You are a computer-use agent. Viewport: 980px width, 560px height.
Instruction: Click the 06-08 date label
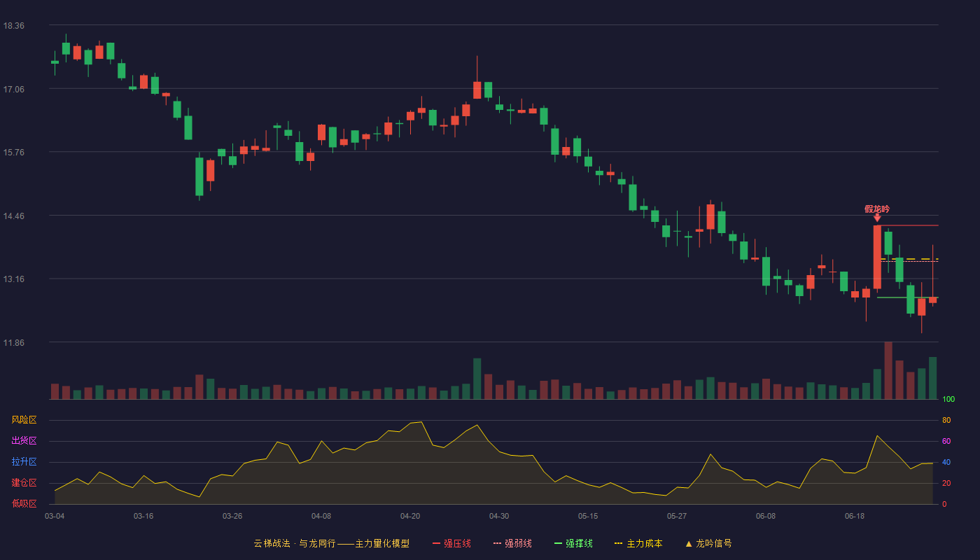pyautogui.click(x=766, y=516)
